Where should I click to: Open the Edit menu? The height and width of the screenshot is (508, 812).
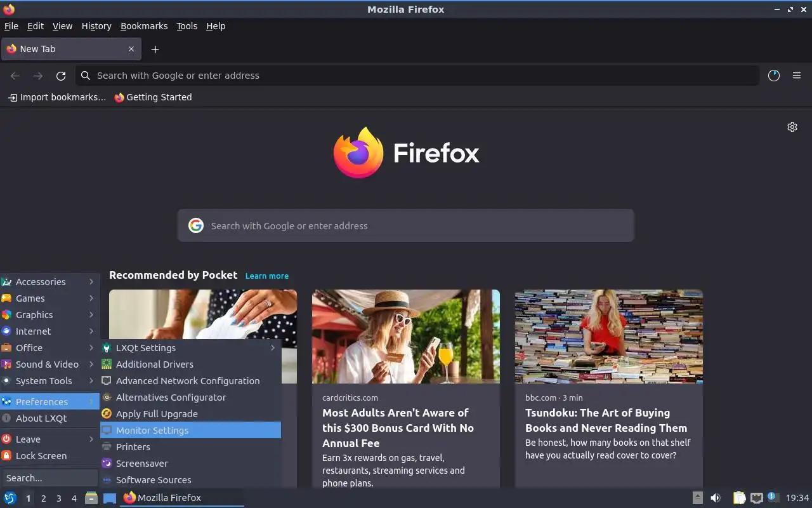click(x=36, y=26)
